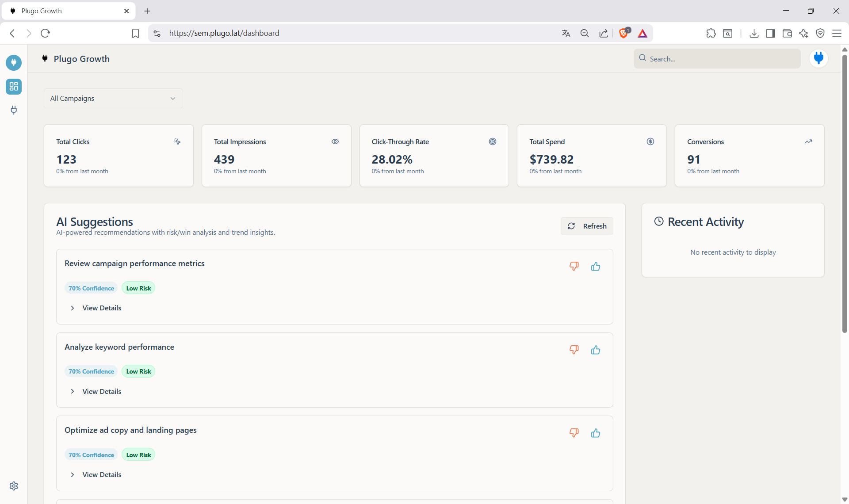Open the plug-shaped Integrations icon in the sidebar

tap(13, 110)
